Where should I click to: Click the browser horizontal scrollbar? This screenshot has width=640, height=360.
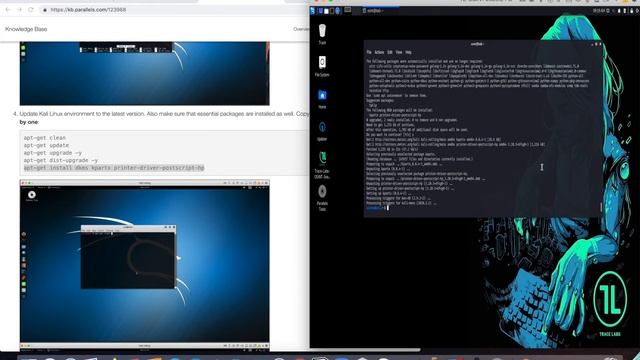210,350
